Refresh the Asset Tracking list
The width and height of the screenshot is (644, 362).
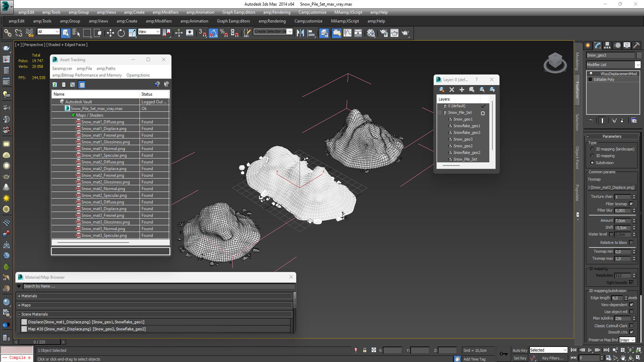point(55,85)
